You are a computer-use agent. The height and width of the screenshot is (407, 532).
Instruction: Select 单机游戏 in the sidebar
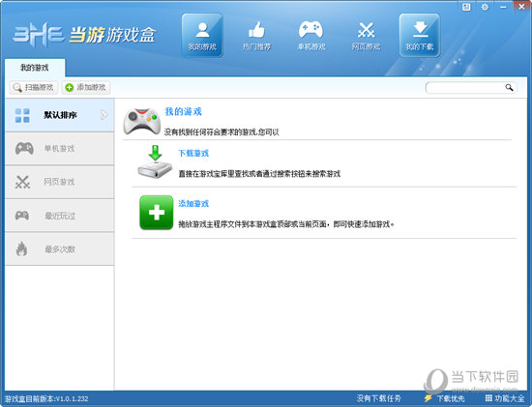coord(59,149)
